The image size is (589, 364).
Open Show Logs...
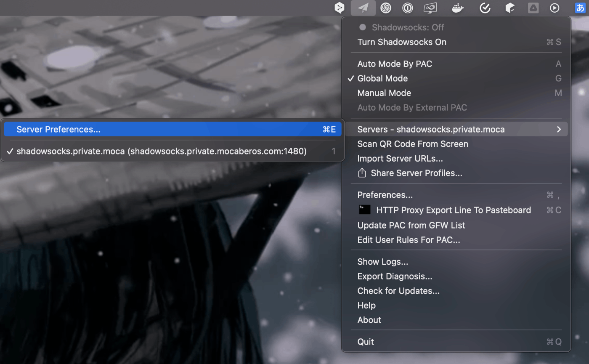[x=456, y=262]
